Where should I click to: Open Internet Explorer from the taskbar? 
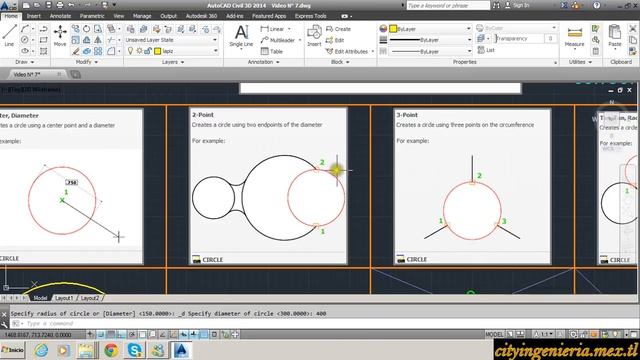(41, 350)
